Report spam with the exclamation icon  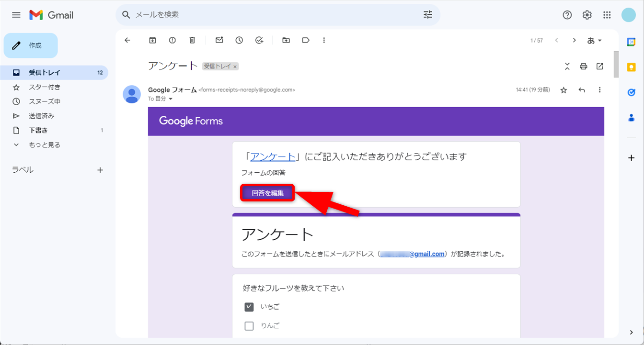click(x=172, y=40)
